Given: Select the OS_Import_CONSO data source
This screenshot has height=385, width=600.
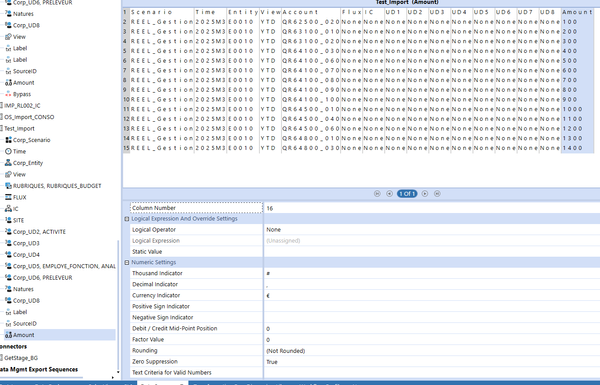Looking at the screenshot, I should (x=28, y=117).
